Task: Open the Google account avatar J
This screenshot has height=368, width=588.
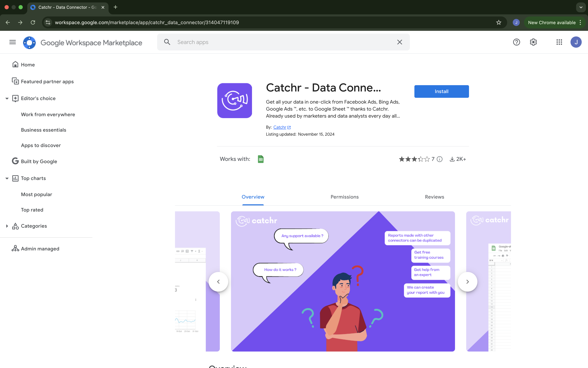Action: (576, 42)
